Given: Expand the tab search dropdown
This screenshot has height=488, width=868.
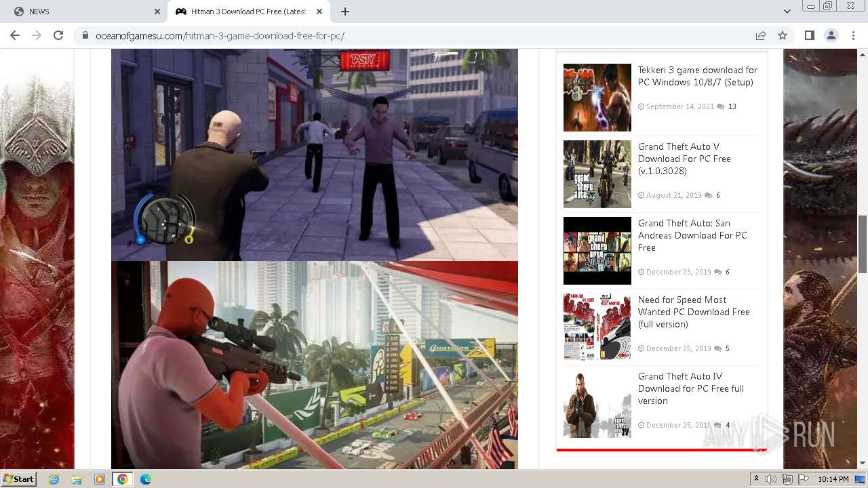Looking at the screenshot, I should click(x=787, y=12).
